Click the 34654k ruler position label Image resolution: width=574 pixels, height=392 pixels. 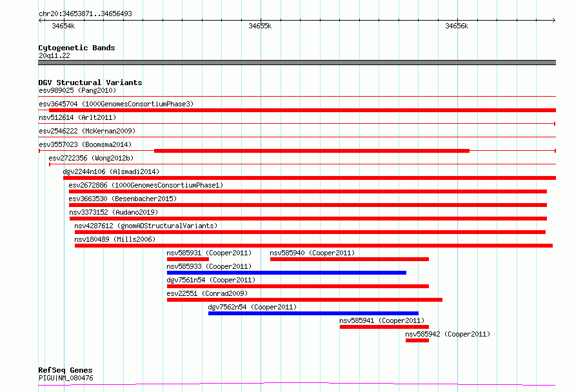click(x=63, y=26)
